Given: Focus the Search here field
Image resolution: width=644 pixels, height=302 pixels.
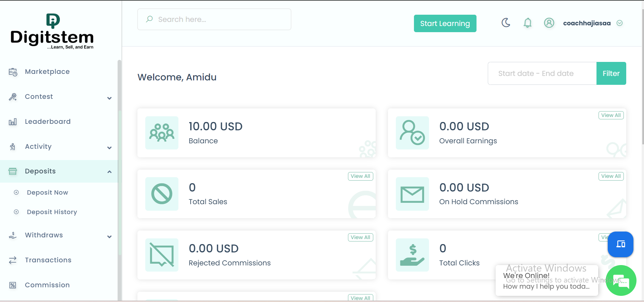Looking at the screenshot, I should 214,19.
